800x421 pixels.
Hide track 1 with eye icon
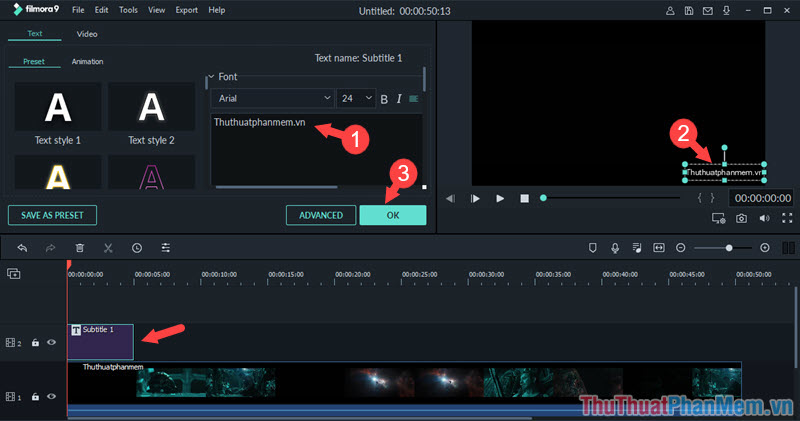coord(52,397)
